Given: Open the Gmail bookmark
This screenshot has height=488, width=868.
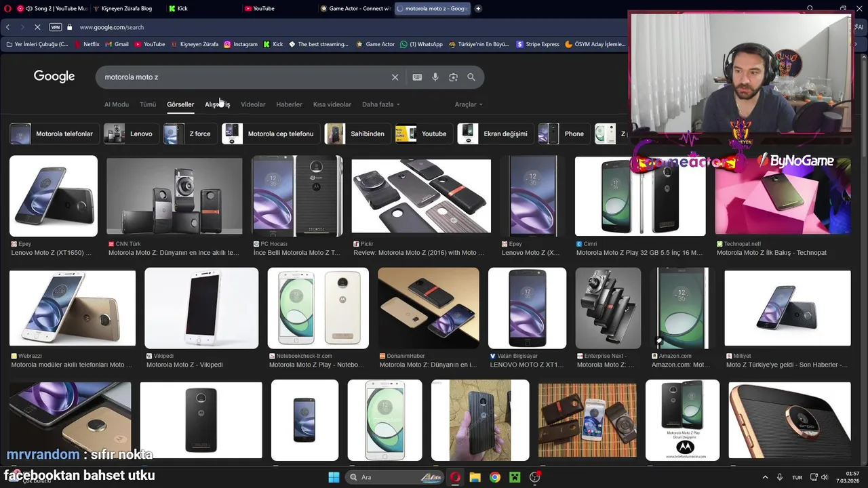Looking at the screenshot, I should 117,44.
